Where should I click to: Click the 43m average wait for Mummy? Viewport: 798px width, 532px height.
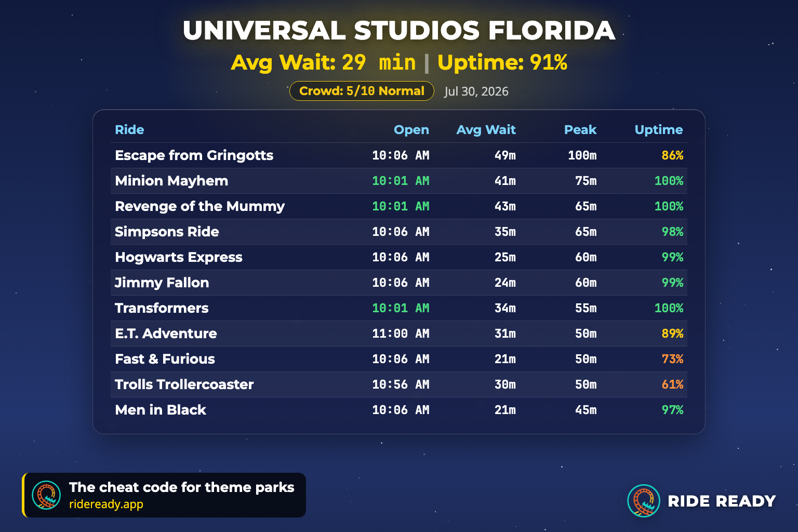505,206
